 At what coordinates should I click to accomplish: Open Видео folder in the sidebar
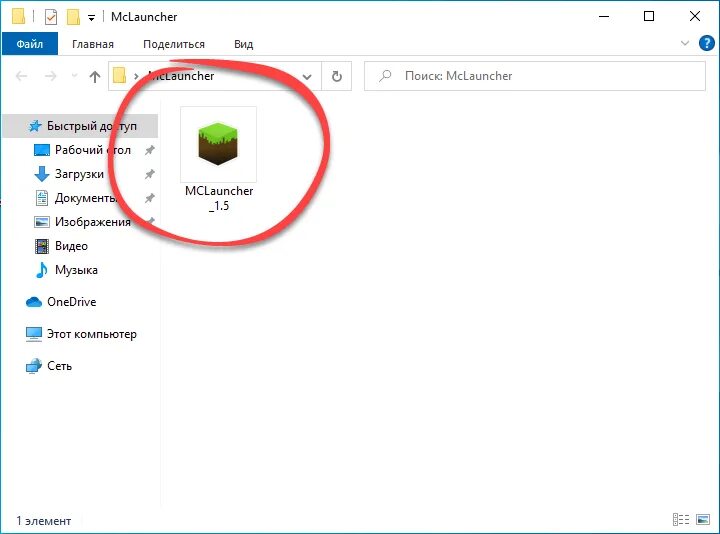click(71, 246)
